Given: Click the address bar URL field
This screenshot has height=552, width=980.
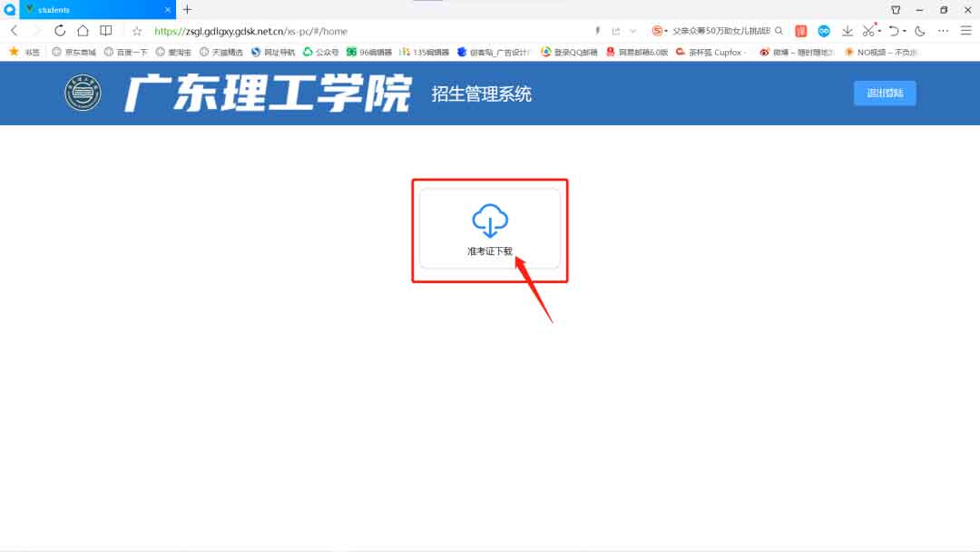Looking at the screenshot, I should coord(363,31).
